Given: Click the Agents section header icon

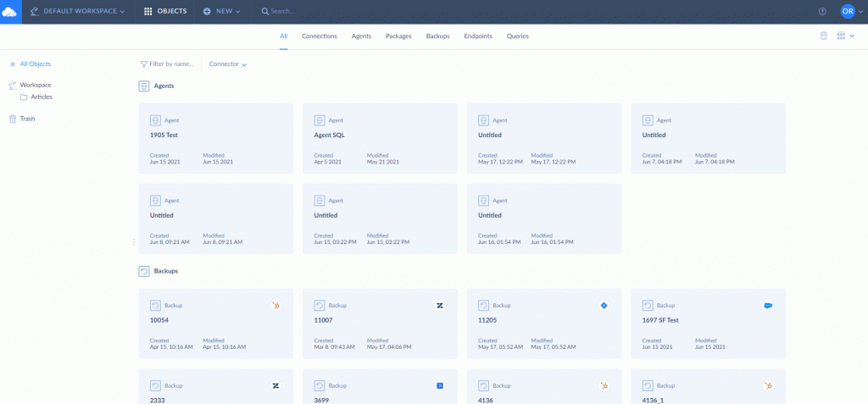Looking at the screenshot, I should click(x=144, y=86).
